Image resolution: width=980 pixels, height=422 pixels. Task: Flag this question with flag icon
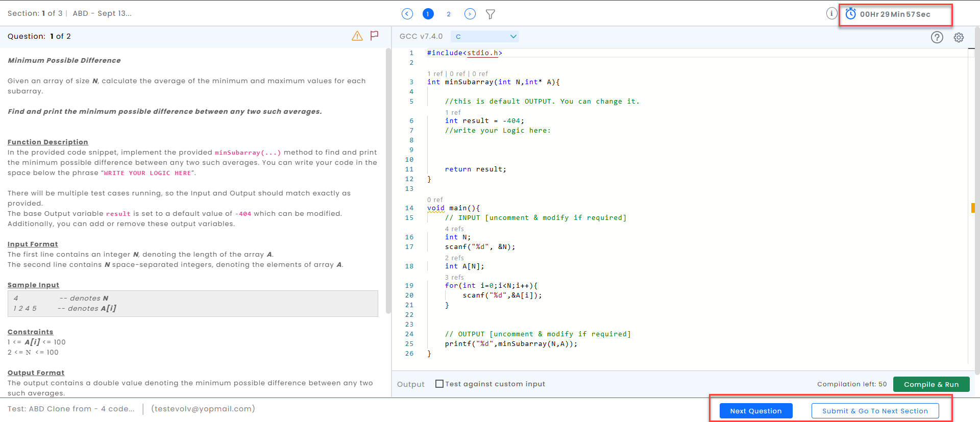point(374,36)
